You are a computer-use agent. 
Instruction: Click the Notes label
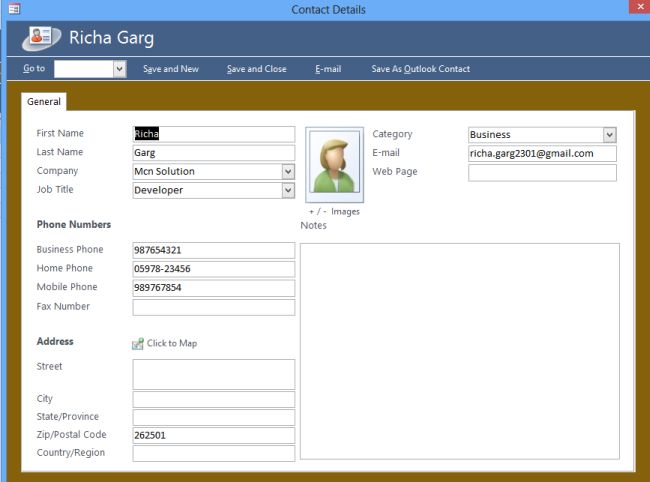[313, 225]
